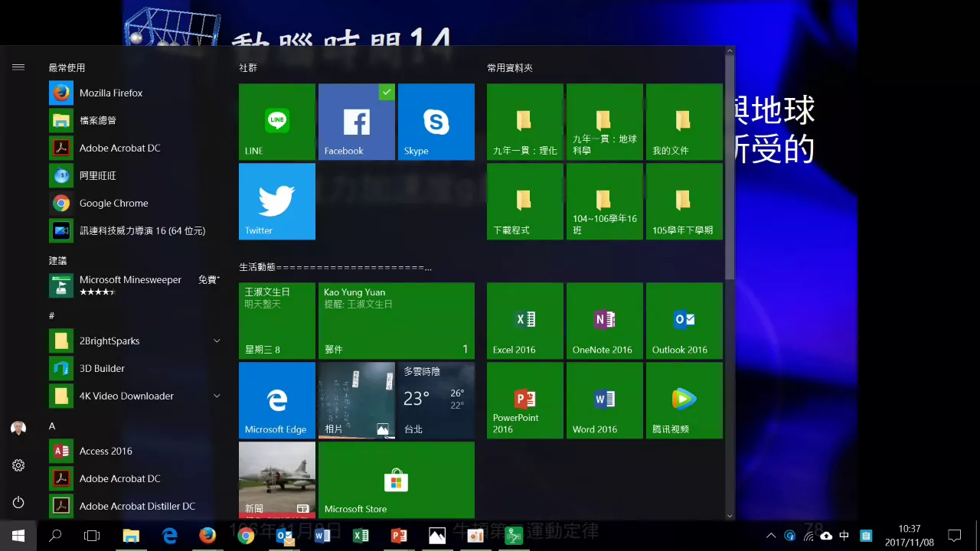
Task: Click the A letter group header
Action: tap(52, 425)
